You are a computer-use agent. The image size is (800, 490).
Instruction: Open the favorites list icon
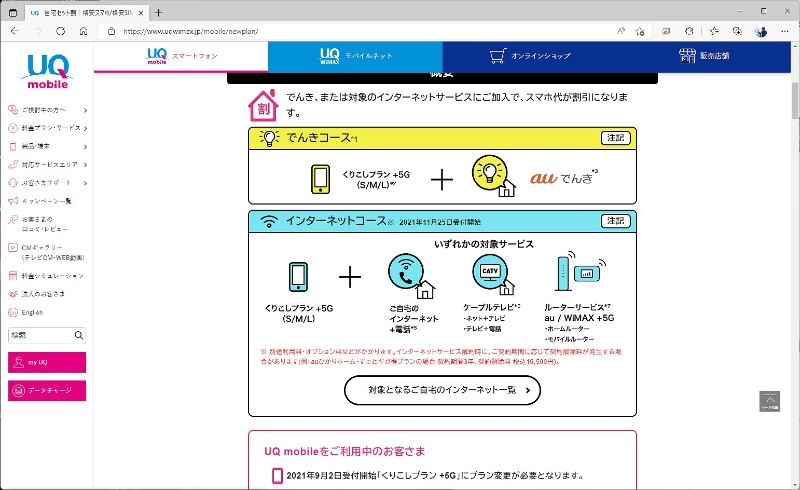pos(714,31)
